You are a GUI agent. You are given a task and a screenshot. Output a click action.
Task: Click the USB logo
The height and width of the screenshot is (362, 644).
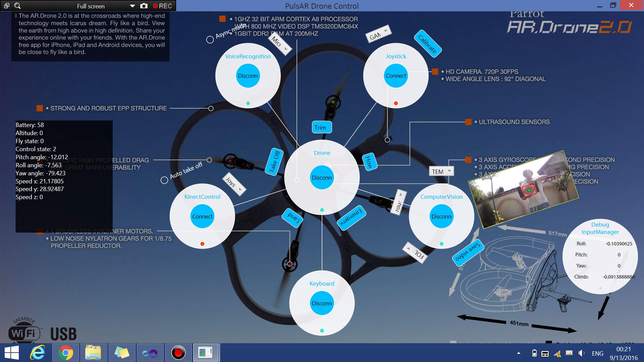pyautogui.click(x=64, y=334)
